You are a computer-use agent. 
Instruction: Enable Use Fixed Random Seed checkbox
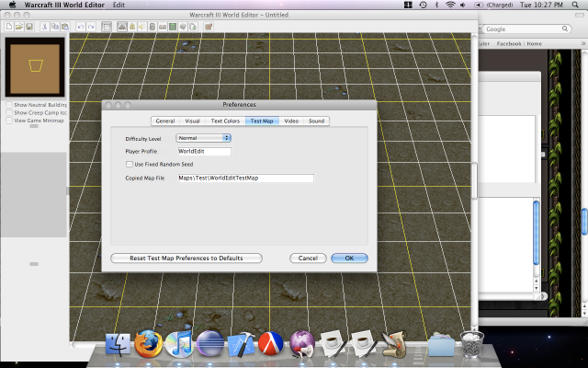point(130,164)
